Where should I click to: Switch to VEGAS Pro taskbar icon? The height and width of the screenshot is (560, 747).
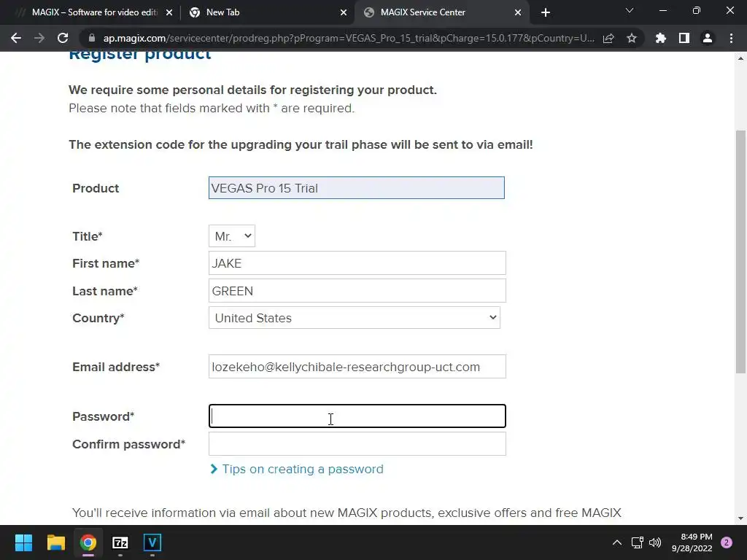point(152,542)
